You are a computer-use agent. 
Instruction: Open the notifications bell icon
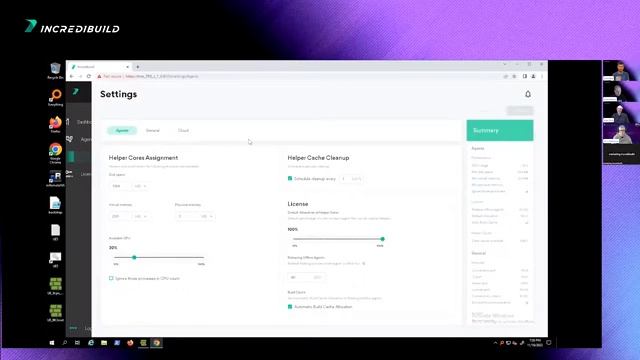point(528,94)
